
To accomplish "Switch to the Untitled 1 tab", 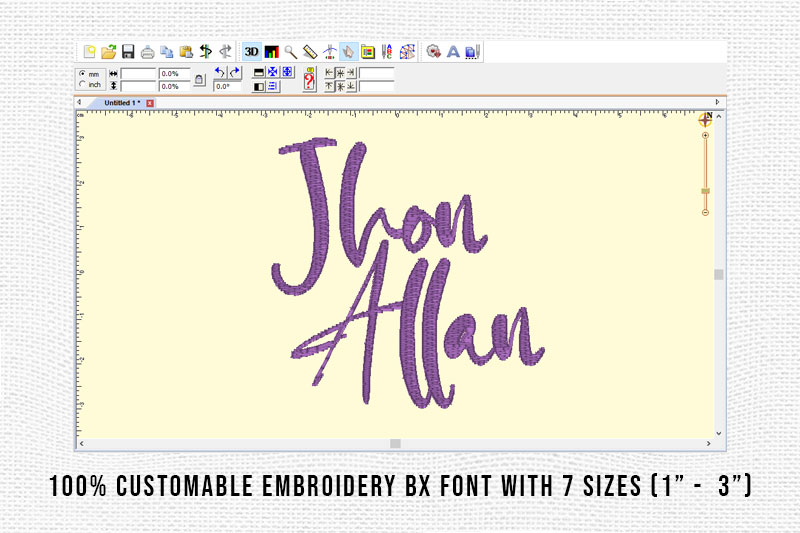I will pyautogui.click(x=122, y=103).
